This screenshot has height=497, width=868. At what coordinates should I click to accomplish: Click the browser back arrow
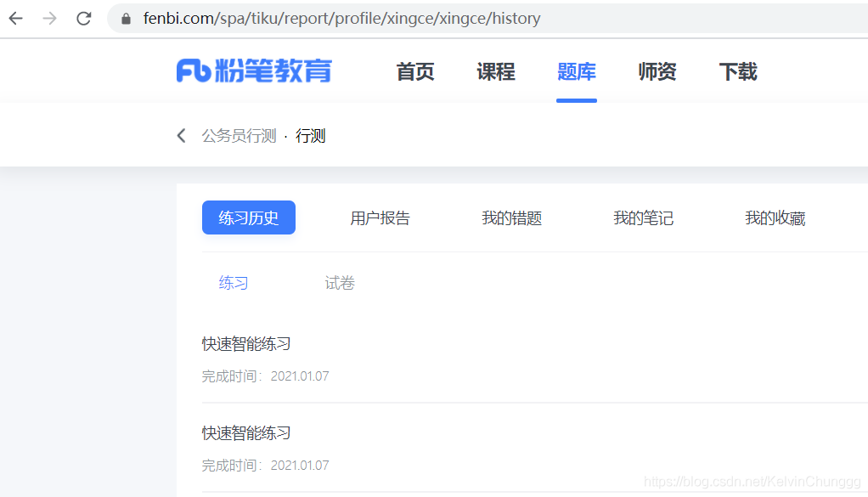click(16, 18)
